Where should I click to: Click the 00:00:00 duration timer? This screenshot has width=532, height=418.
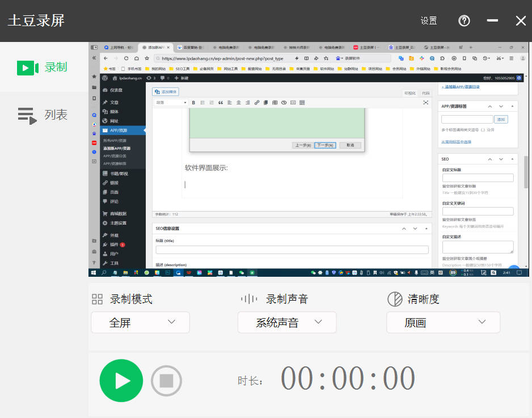pos(348,379)
